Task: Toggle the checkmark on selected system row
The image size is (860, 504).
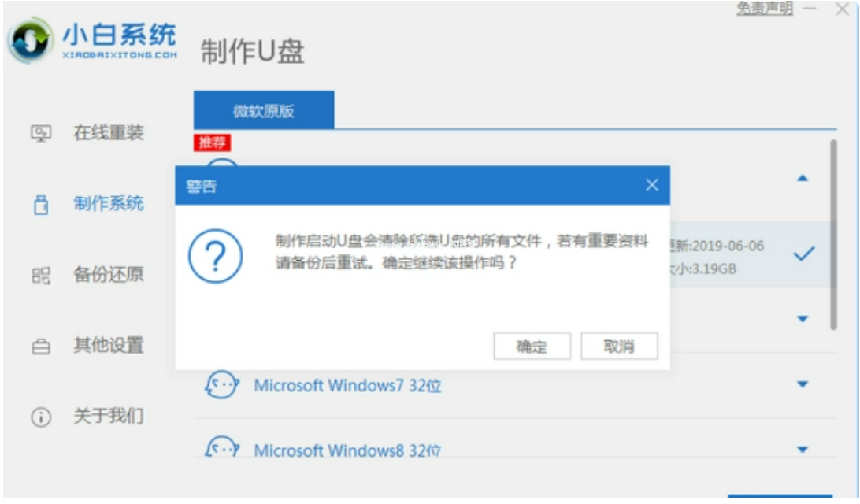Action: (x=803, y=254)
